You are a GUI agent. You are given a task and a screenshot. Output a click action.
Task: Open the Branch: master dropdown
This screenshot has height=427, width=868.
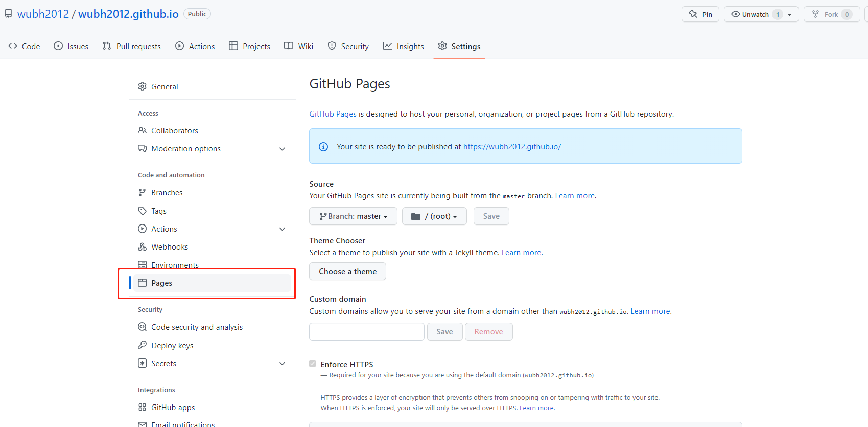coord(353,216)
